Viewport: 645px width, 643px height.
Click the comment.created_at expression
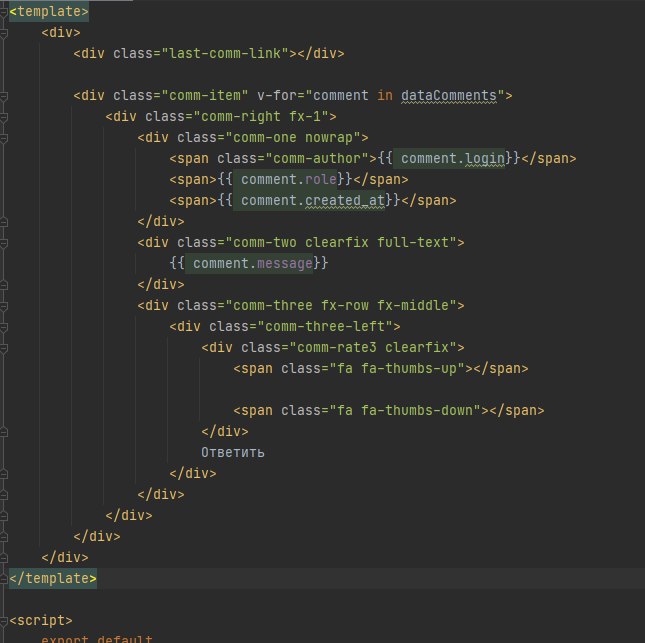(x=313, y=200)
